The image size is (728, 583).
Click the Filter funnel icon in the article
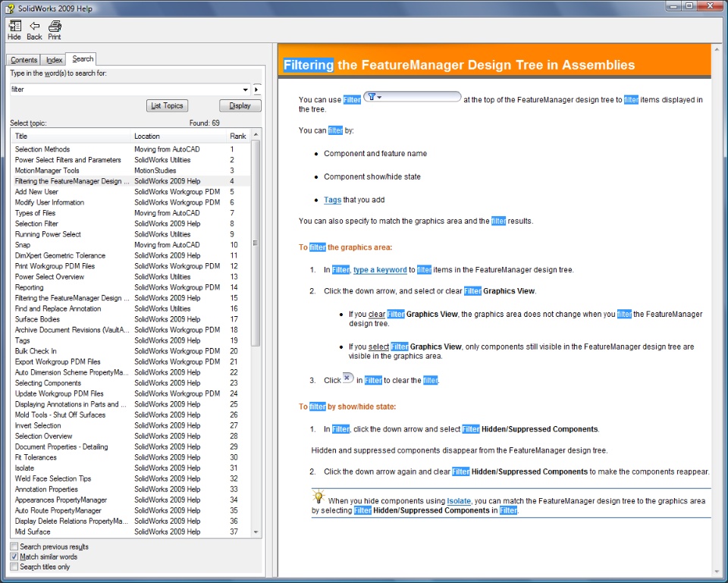click(x=372, y=97)
